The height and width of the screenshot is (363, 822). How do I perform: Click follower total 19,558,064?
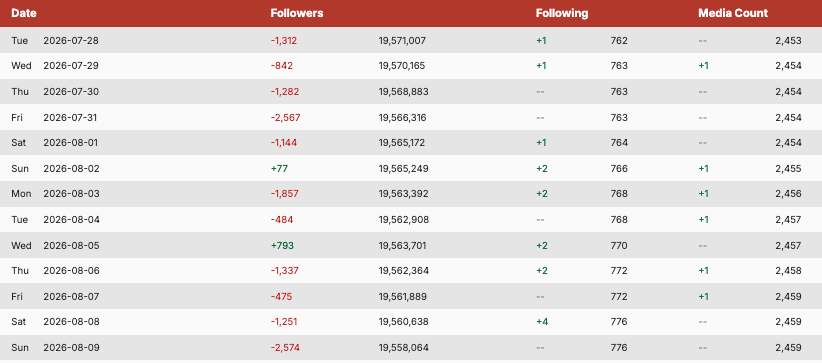[x=403, y=348]
